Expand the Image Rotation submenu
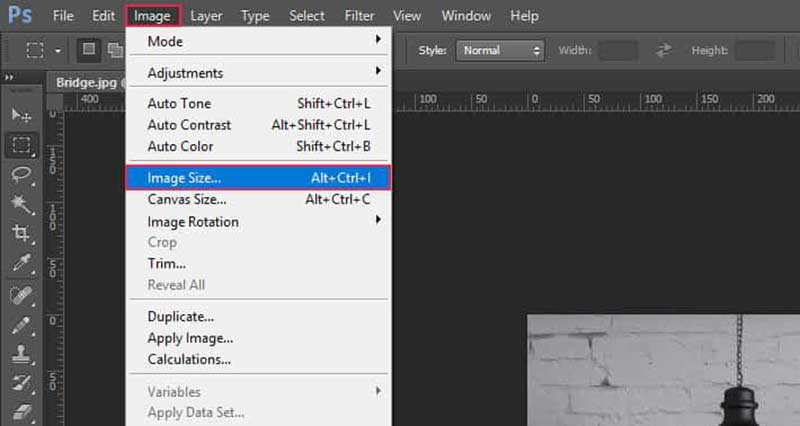800x426 pixels. pos(259,222)
